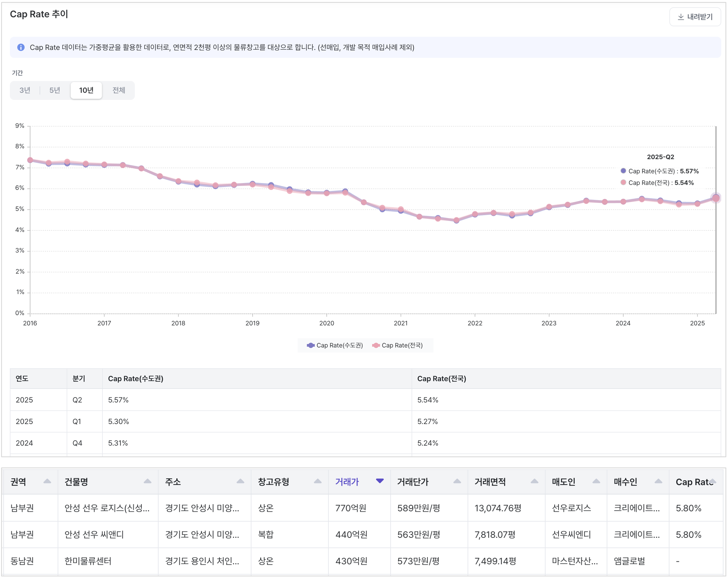Sort by 창고유형 column arrow icon
The height and width of the screenshot is (579, 728).
318,481
